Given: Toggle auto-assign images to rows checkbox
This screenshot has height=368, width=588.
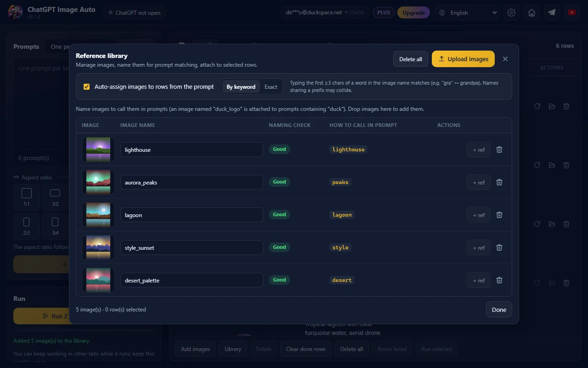Looking at the screenshot, I should pyautogui.click(x=86, y=86).
